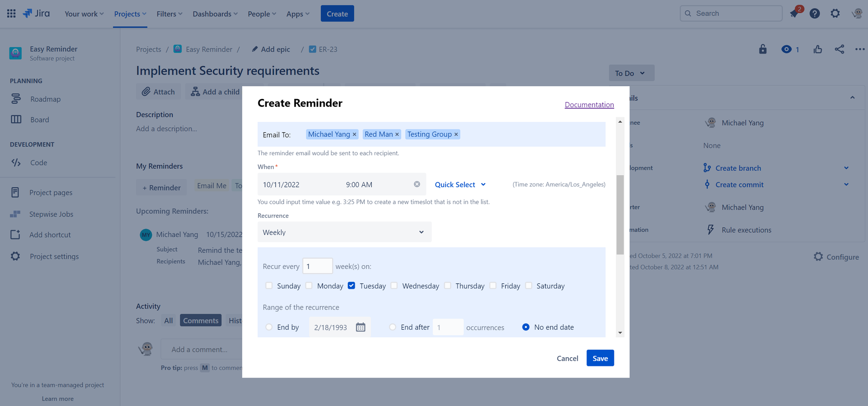Open the app switcher grid icon
The image size is (868, 406).
[11, 14]
